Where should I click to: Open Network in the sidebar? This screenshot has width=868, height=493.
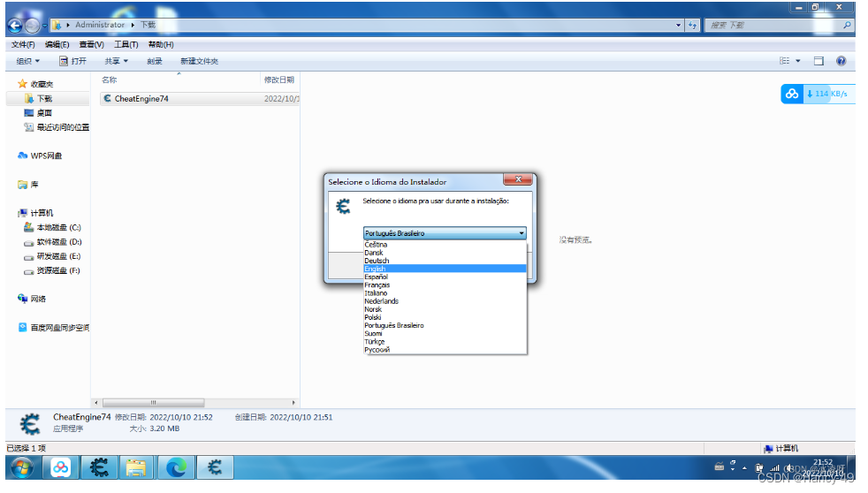32,299
